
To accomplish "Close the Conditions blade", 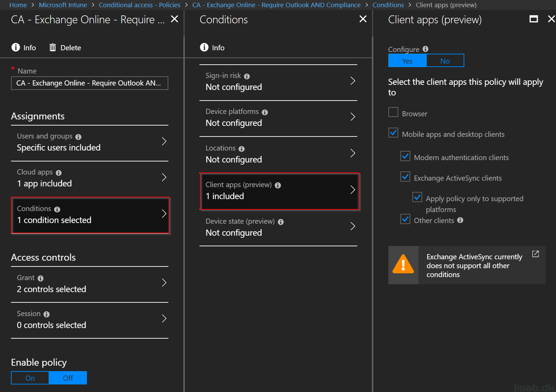I will pyautogui.click(x=363, y=19).
